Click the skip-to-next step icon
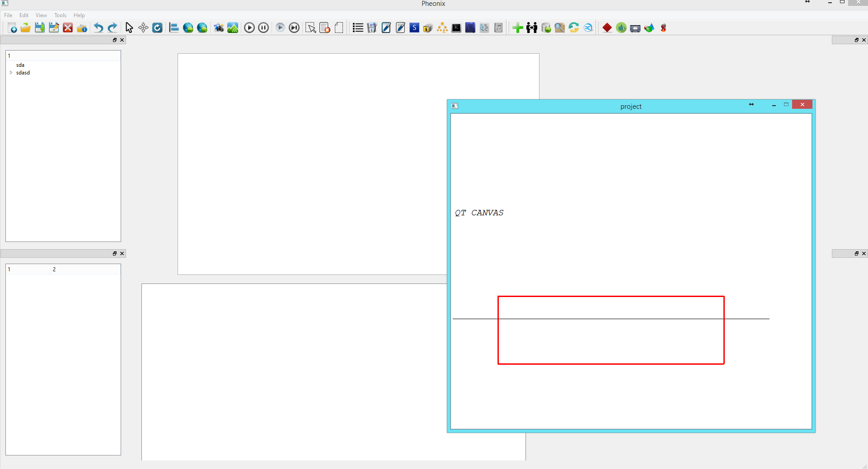868x469 pixels. click(x=294, y=28)
